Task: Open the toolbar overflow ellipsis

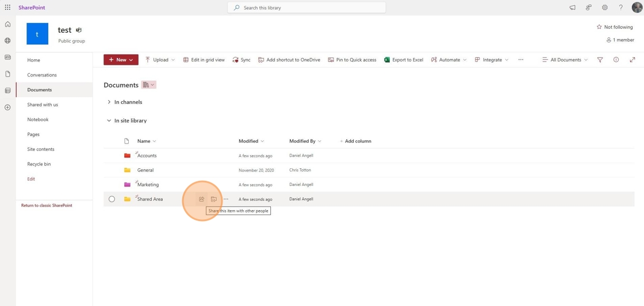Action: (x=521, y=60)
